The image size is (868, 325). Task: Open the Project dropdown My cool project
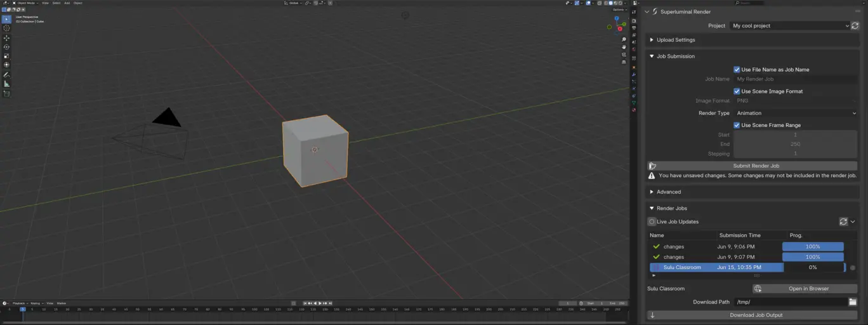tap(790, 26)
